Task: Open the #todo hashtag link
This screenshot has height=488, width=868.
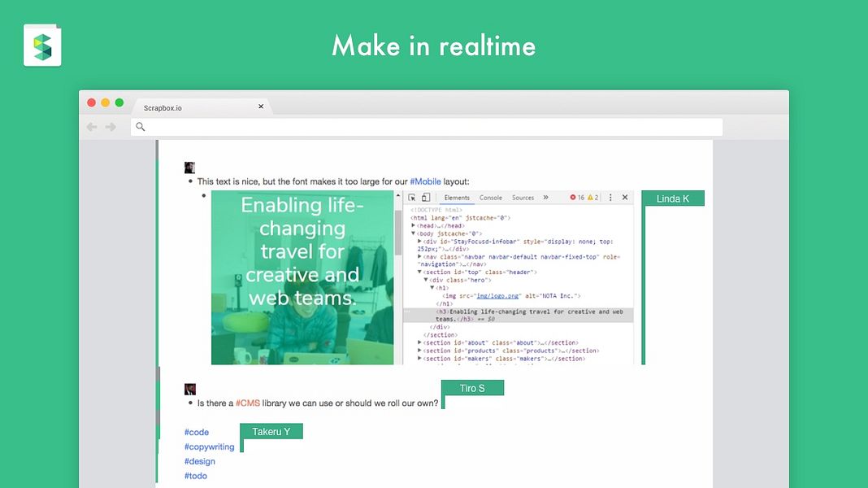Action: point(196,476)
